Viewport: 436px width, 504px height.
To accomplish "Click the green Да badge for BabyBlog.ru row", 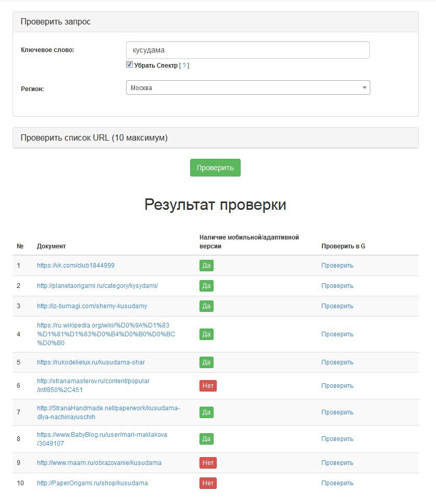I will 206,439.
